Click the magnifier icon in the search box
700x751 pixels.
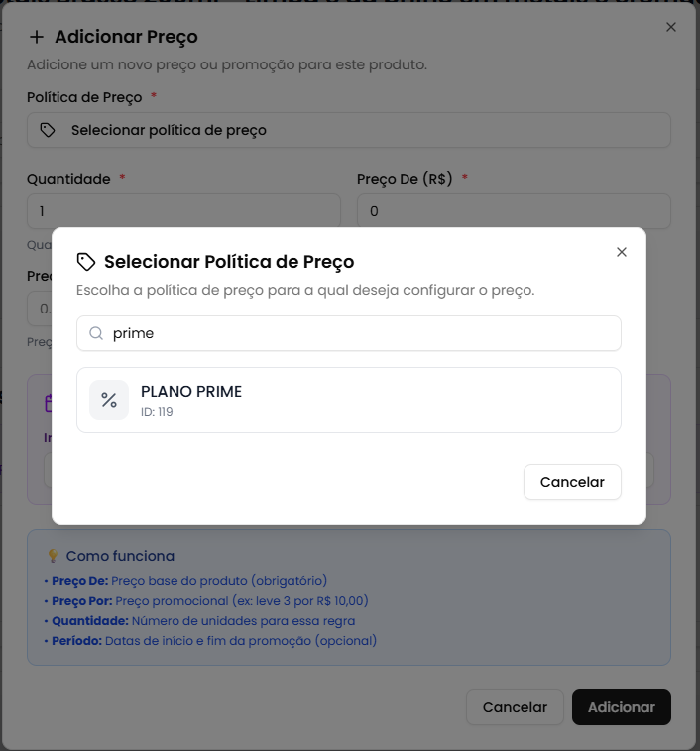96,334
